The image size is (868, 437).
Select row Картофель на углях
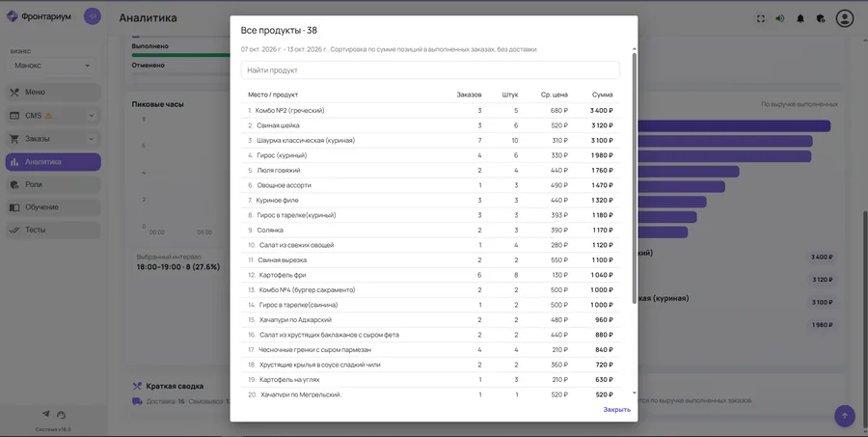tap(431, 379)
